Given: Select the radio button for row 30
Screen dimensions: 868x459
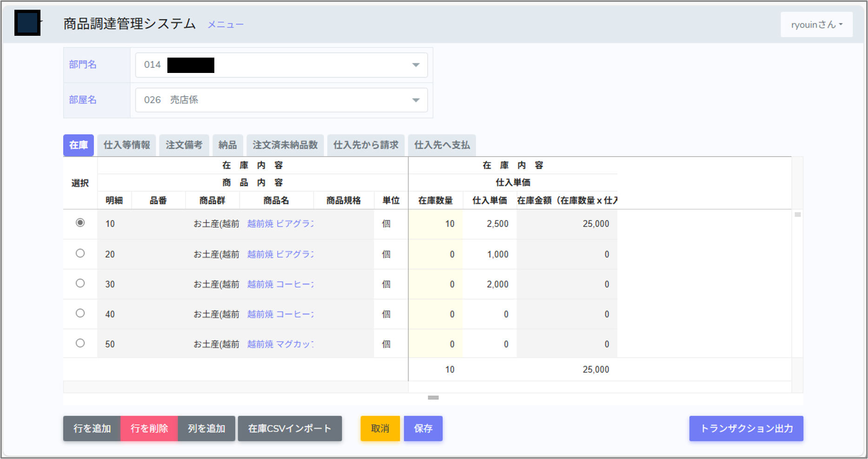Looking at the screenshot, I should (x=80, y=283).
